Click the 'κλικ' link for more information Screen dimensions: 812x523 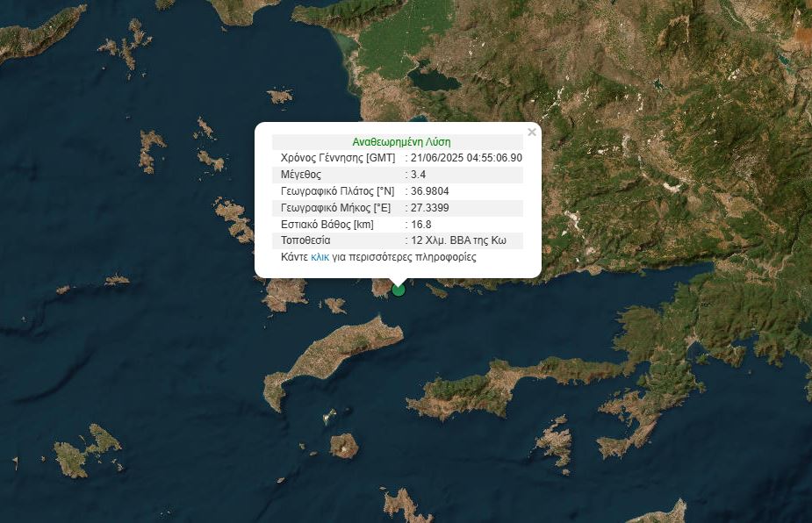(320, 258)
